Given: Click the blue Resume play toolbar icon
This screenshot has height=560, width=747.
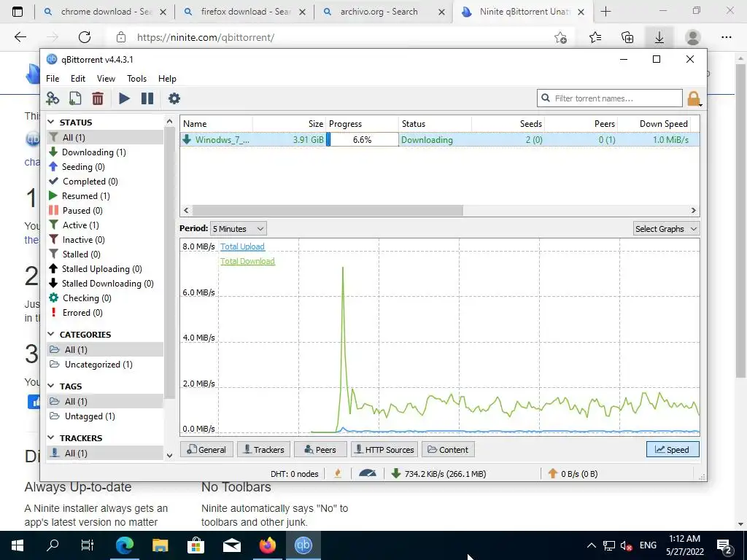Looking at the screenshot, I should [x=124, y=98].
